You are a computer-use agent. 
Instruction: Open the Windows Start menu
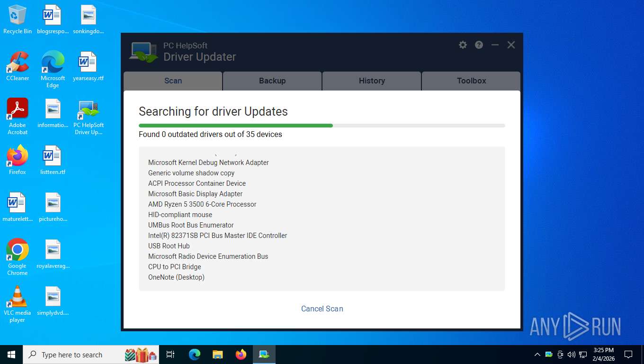(11, 355)
